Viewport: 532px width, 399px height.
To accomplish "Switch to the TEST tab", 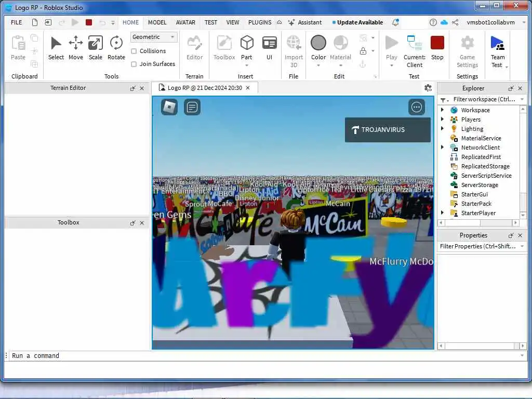I will click(211, 22).
